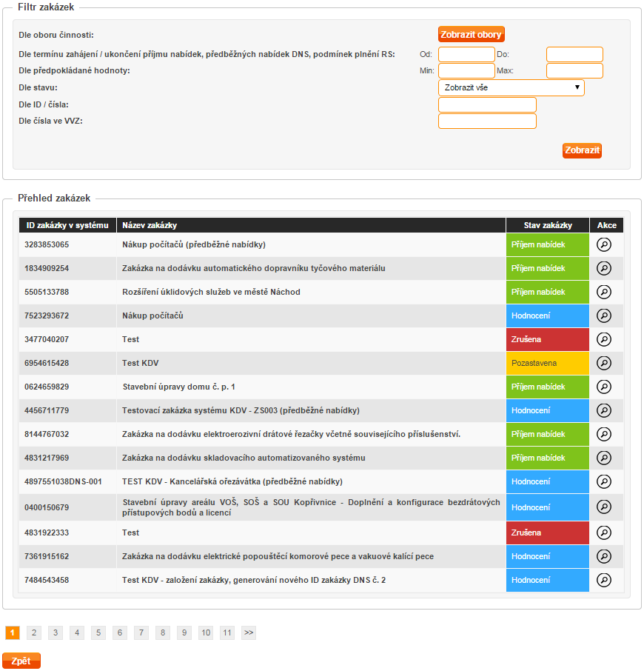Click 'Nákup počítačů (předběžné nabídky)' title
This screenshot has width=644, height=671.
194,244
